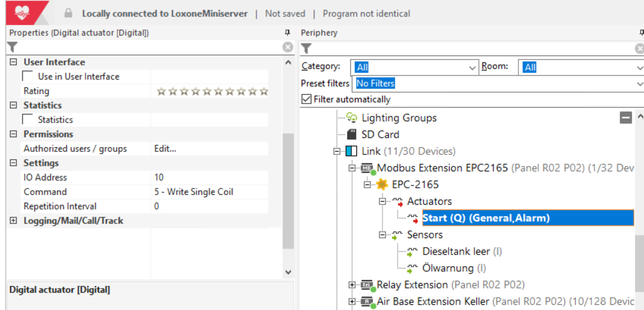Click the IO Address value 10

pos(159,178)
